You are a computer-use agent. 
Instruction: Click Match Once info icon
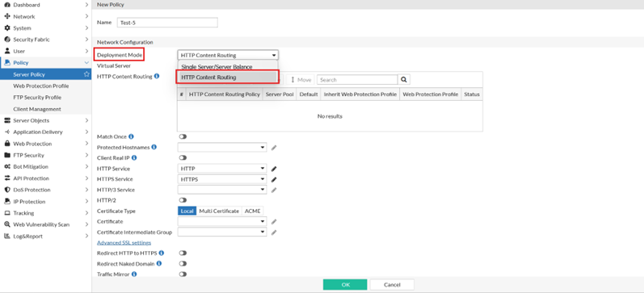tap(131, 136)
